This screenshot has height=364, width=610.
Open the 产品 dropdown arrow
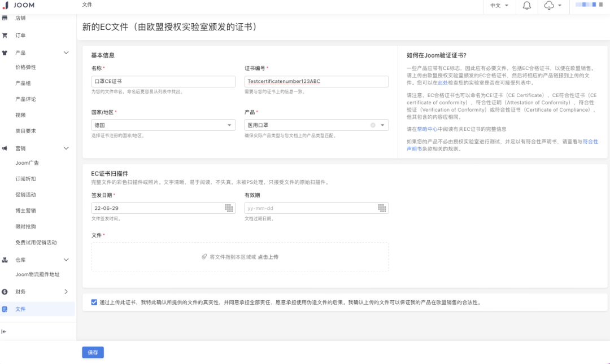[x=382, y=125]
